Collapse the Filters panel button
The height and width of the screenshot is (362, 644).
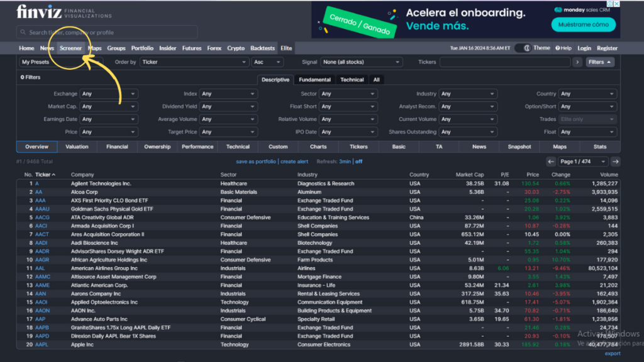599,62
